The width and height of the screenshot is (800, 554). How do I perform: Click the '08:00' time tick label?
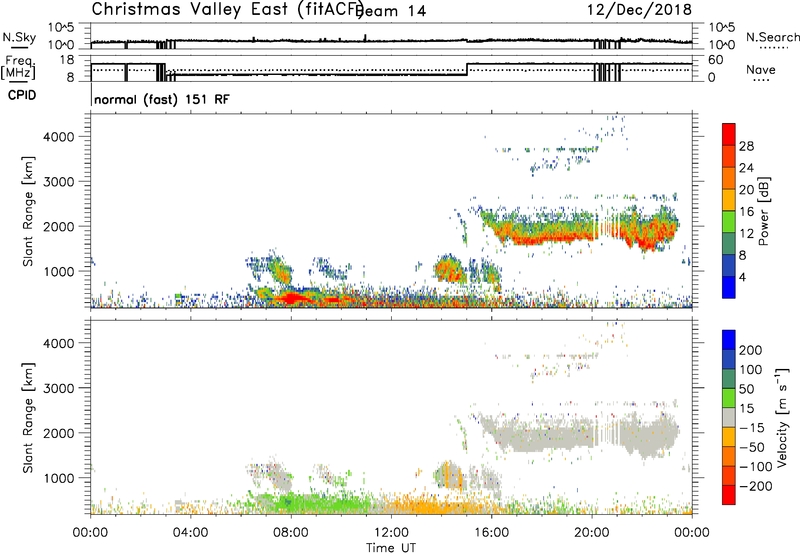coord(291,533)
